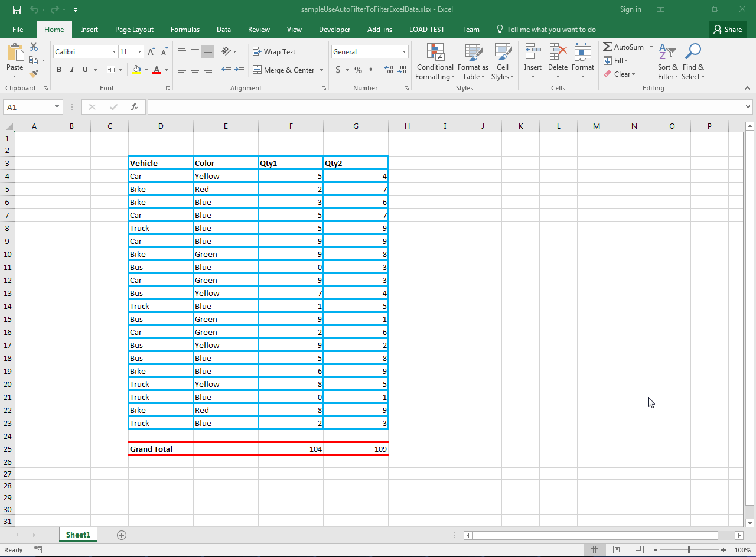Add a new worksheet with the plus button
This screenshot has height=557, width=756.
(x=122, y=535)
